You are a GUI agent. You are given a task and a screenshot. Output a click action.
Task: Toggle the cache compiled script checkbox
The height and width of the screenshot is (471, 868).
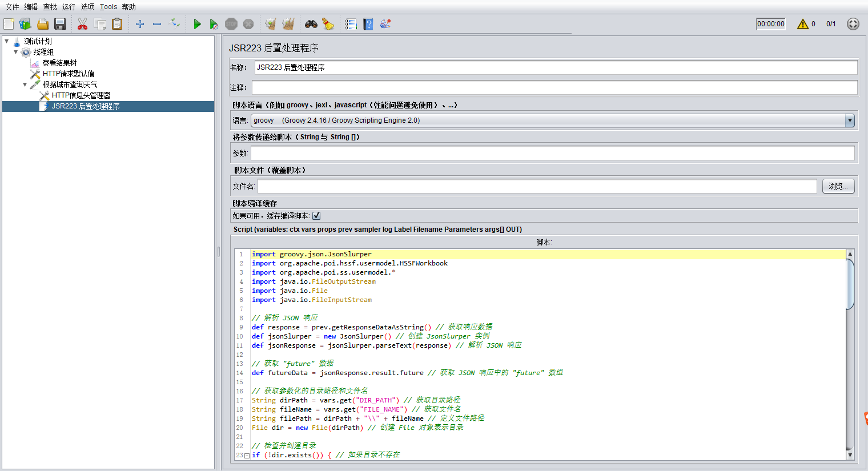coord(316,216)
